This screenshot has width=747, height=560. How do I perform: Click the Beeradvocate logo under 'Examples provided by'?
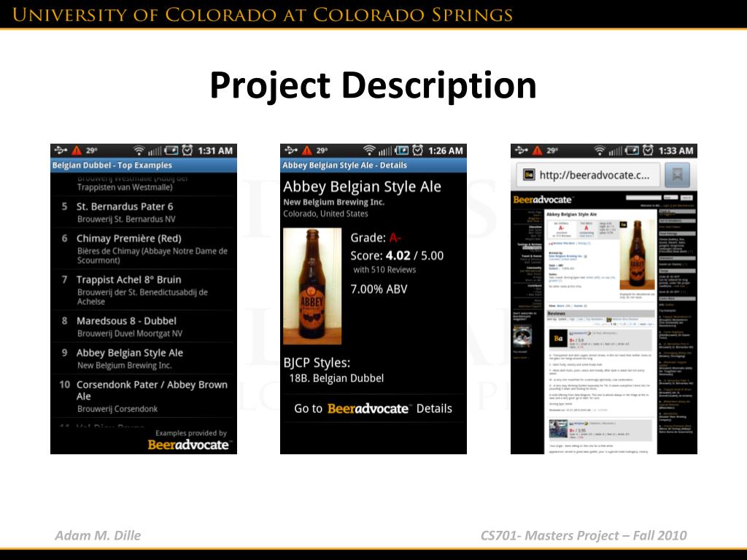[188, 445]
